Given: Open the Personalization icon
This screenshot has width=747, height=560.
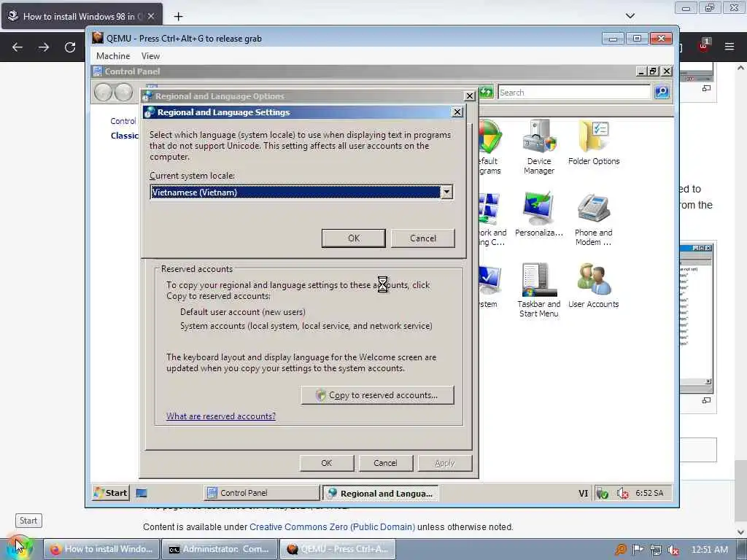Looking at the screenshot, I should tap(539, 214).
